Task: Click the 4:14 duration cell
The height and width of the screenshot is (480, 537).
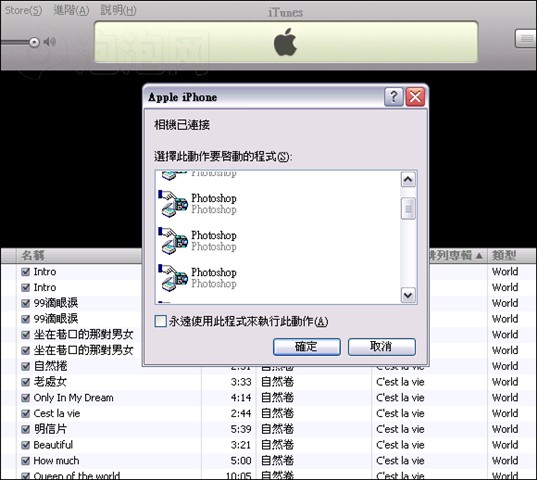Action: 241,398
